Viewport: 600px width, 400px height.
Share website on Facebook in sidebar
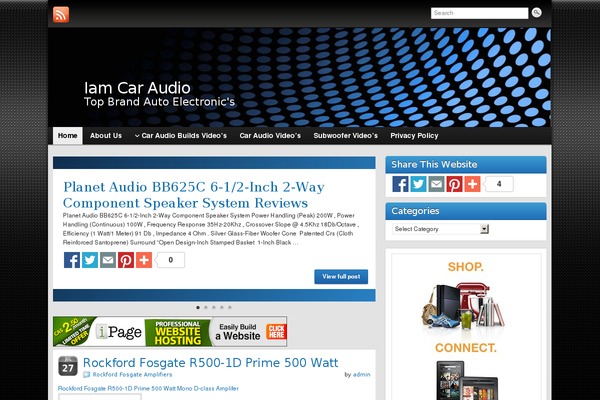400,184
